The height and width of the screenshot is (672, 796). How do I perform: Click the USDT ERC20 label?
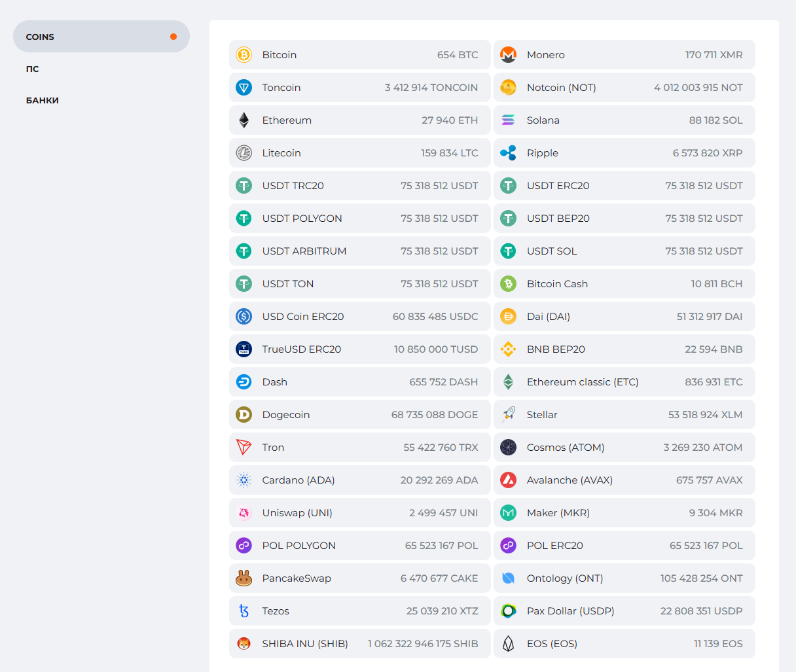(x=558, y=186)
